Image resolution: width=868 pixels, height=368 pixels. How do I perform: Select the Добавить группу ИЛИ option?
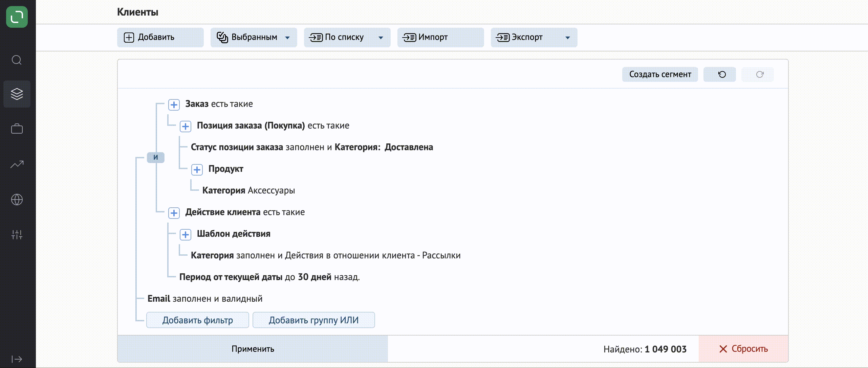(x=313, y=320)
